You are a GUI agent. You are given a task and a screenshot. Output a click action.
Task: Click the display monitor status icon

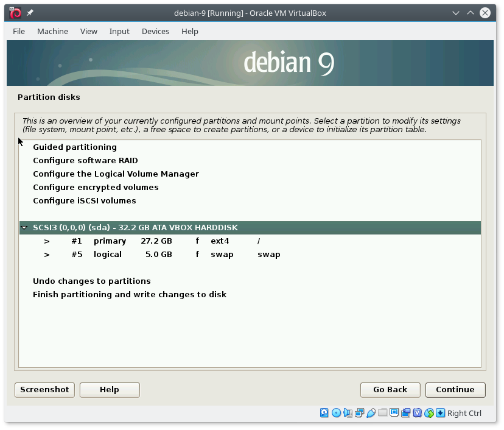click(394, 413)
